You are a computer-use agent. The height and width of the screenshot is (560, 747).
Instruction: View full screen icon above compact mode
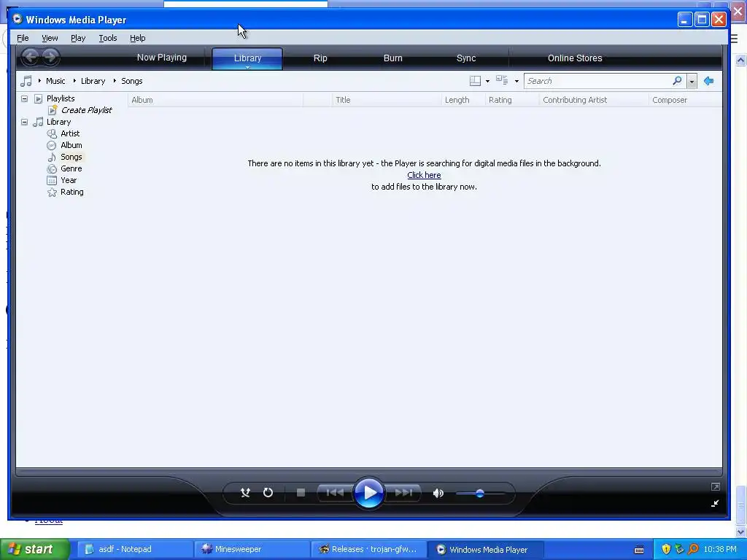click(x=715, y=486)
